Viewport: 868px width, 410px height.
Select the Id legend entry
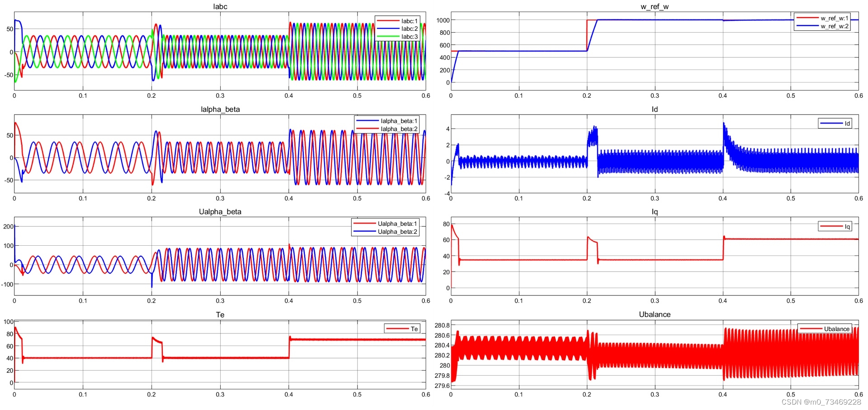pyautogui.click(x=847, y=123)
